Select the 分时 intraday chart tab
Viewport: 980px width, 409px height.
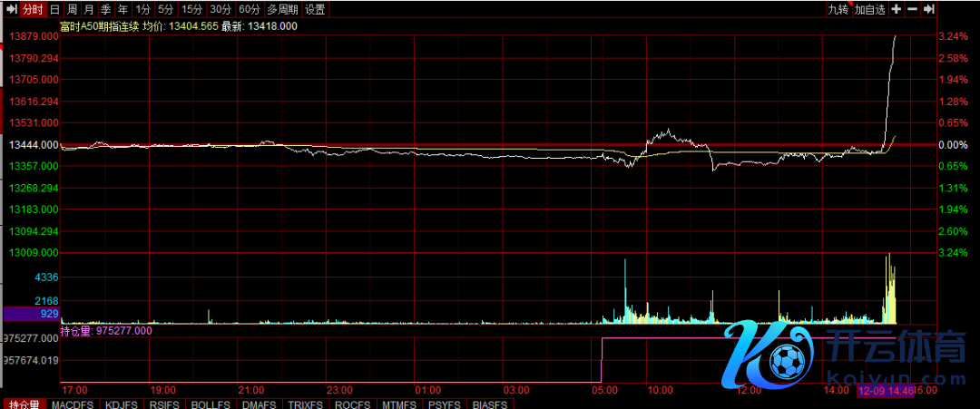32,10
